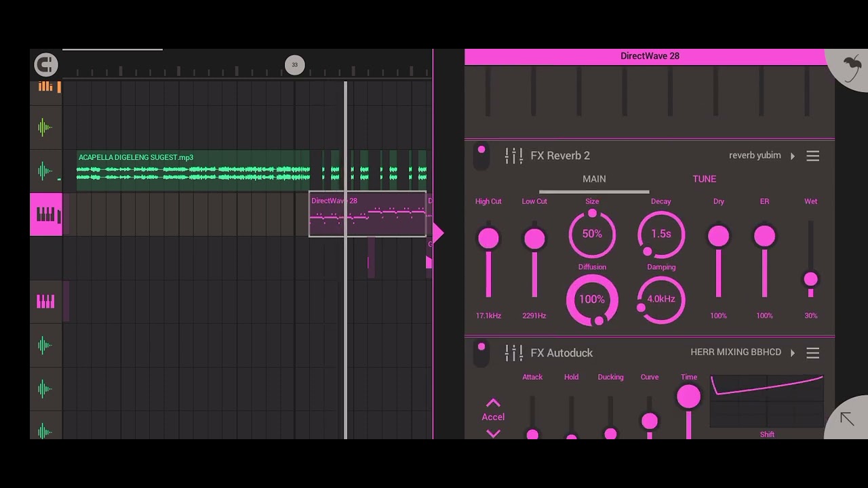Click the Autoduck Attack slider knob
Screen dimensions: 868x488
[532, 434]
